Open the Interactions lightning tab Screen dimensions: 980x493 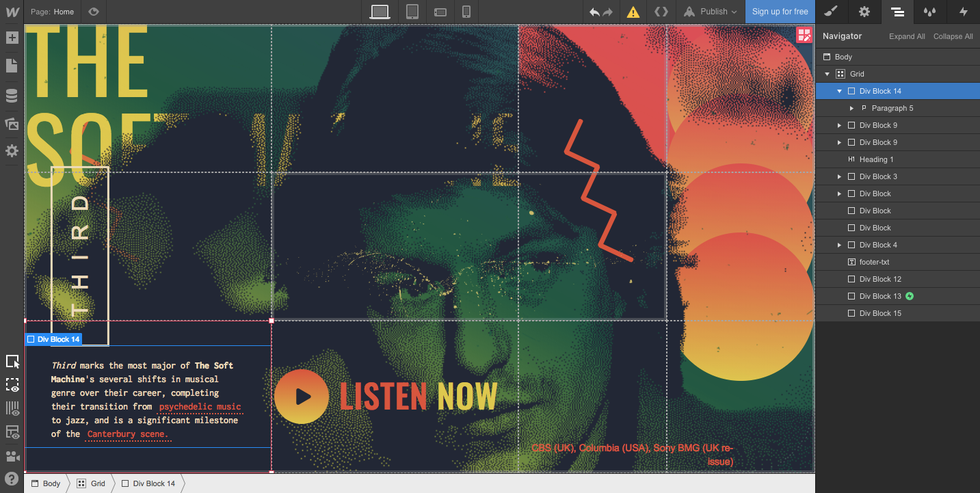pyautogui.click(x=964, y=12)
